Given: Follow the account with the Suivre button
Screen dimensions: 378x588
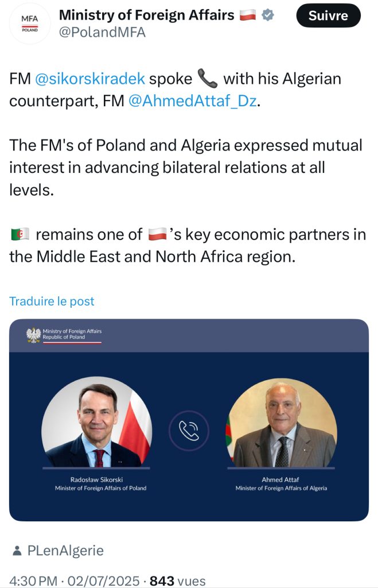Looking at the screenshot, I should coord(328,16).
